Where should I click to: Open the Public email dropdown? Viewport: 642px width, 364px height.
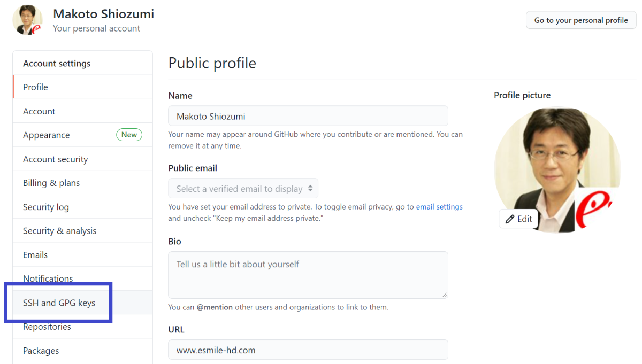click(x=243, y=189)
